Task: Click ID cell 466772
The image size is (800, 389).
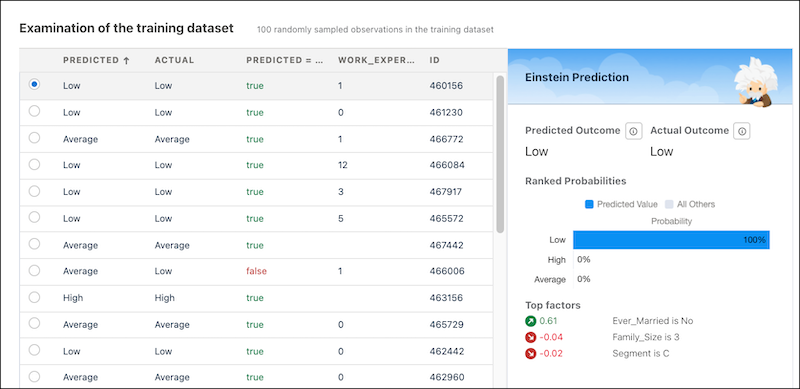Action: (446, 139)
